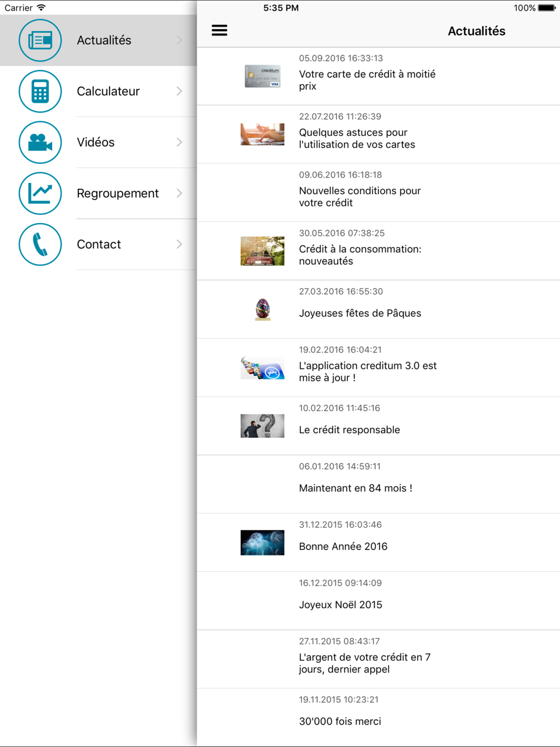Read 'Votre carte de crédit à moitié prix'
Screen dimensions: 560x747
coord(367,80)
